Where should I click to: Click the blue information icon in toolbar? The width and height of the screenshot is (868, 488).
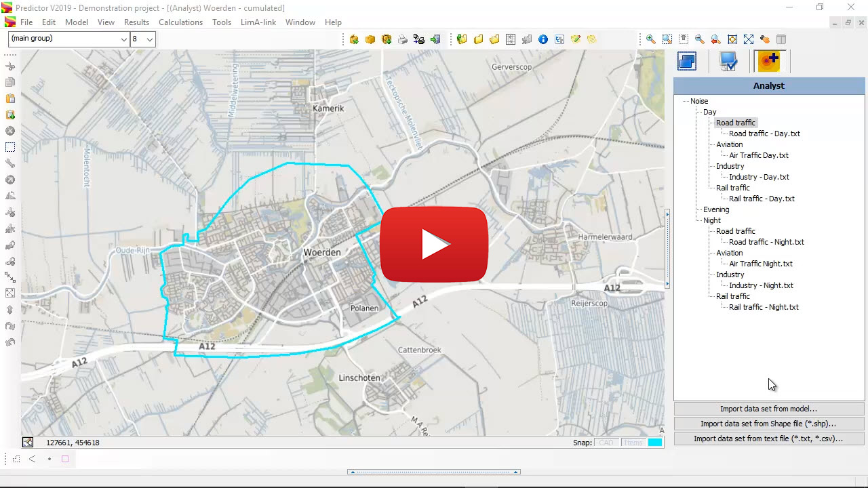(x=543, y=39)
